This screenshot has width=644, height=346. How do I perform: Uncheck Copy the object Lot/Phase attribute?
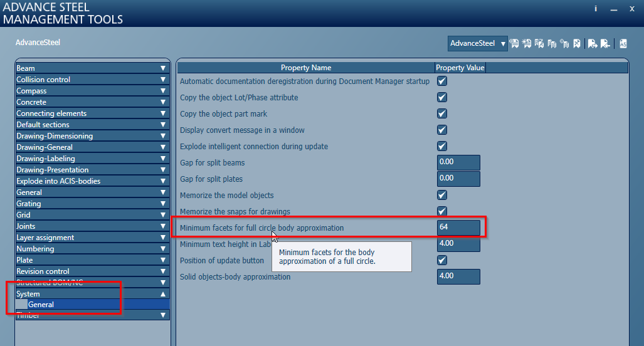click(442, 97)
